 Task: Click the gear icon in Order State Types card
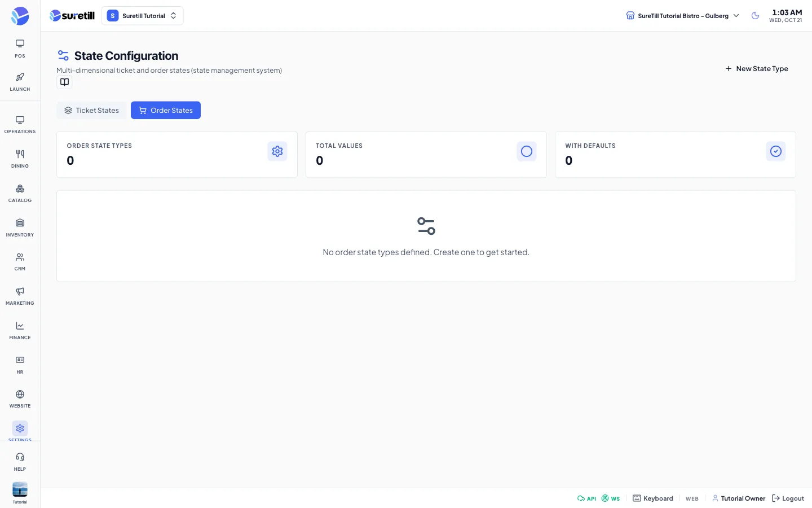[277, 151]
